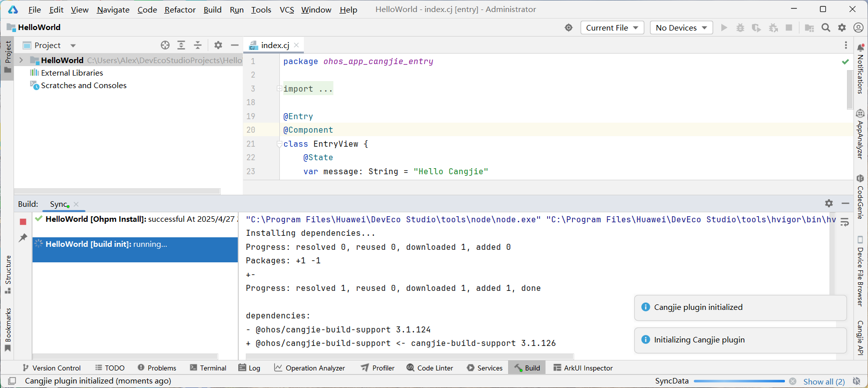The height and width of the screenshot is (388, 868).
Task: Expand the HelloWorld project tree node
Action: click(x=21, y=60)
